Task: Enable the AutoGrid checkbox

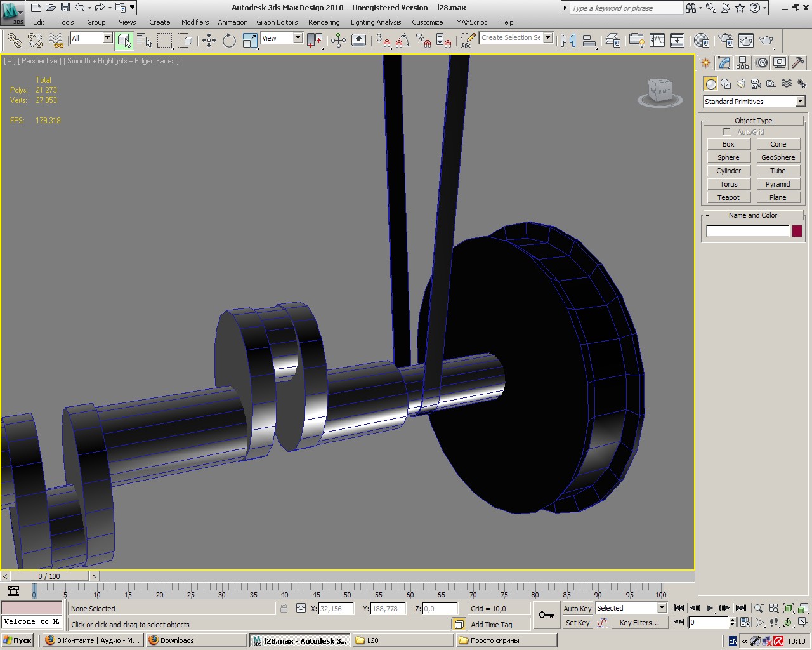Action: point(727,132)
